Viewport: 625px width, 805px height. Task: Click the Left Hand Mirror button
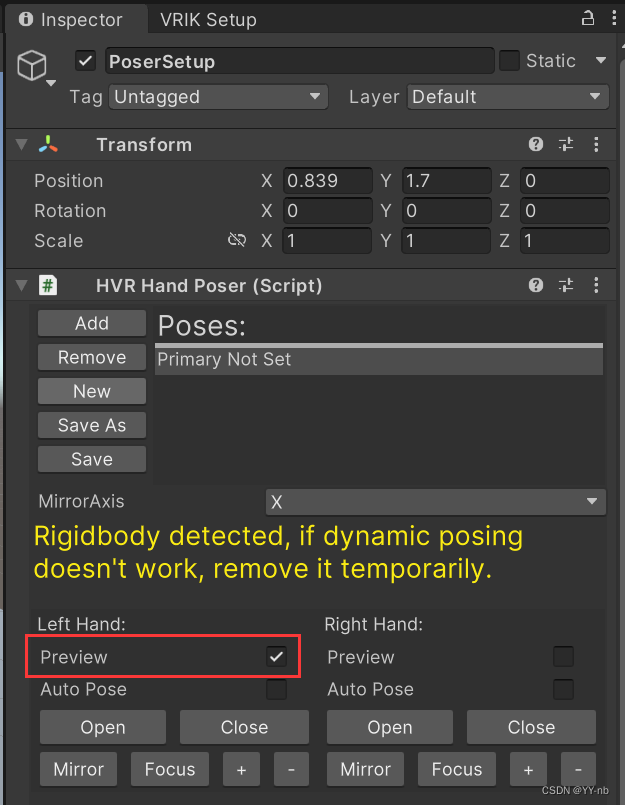pyautogui.click(x=78, y=769)
